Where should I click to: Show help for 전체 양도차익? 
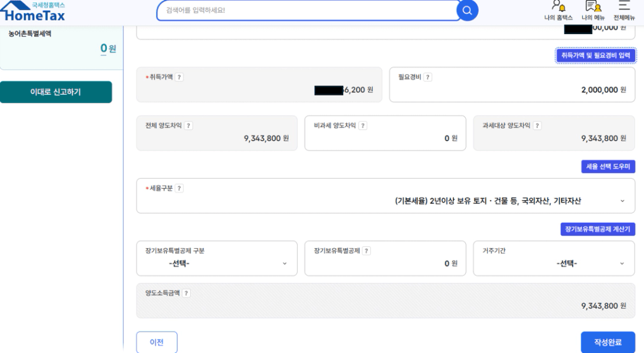[188, 126]
